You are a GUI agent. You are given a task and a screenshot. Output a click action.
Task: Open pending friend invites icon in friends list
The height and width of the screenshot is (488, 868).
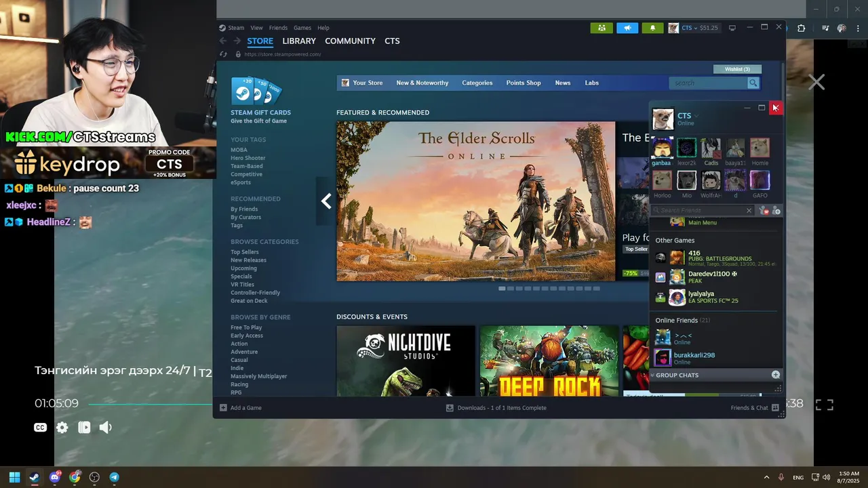pos(764,211)
